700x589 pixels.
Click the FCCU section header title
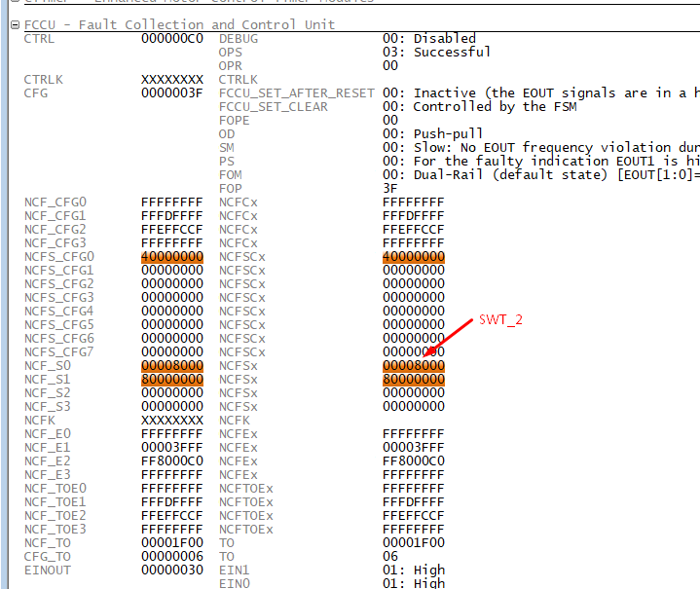point(179,25)
